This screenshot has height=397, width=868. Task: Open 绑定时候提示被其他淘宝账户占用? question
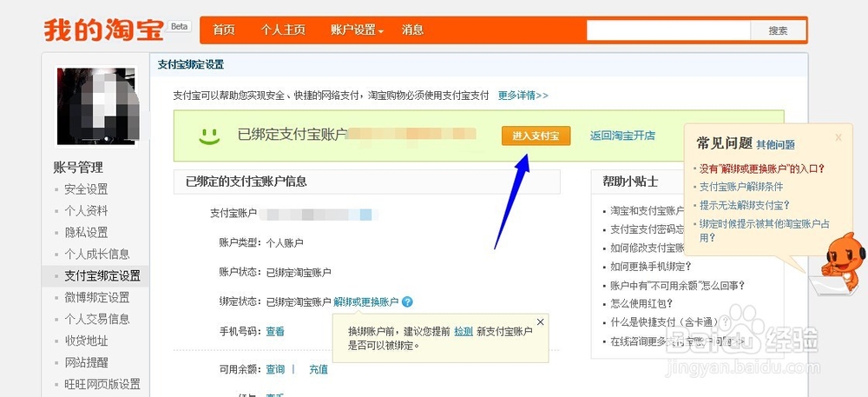point(765,231)
